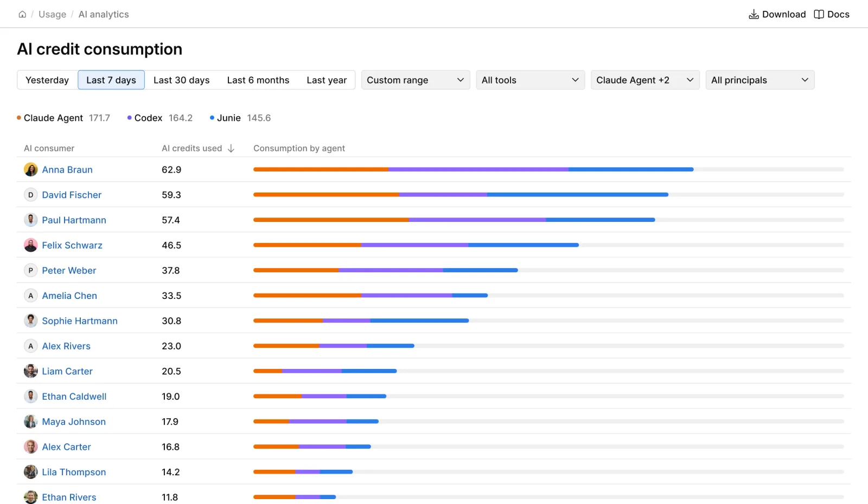Click Anna Braun's avatar
This screenshot has width=868, height=504.
31,169
